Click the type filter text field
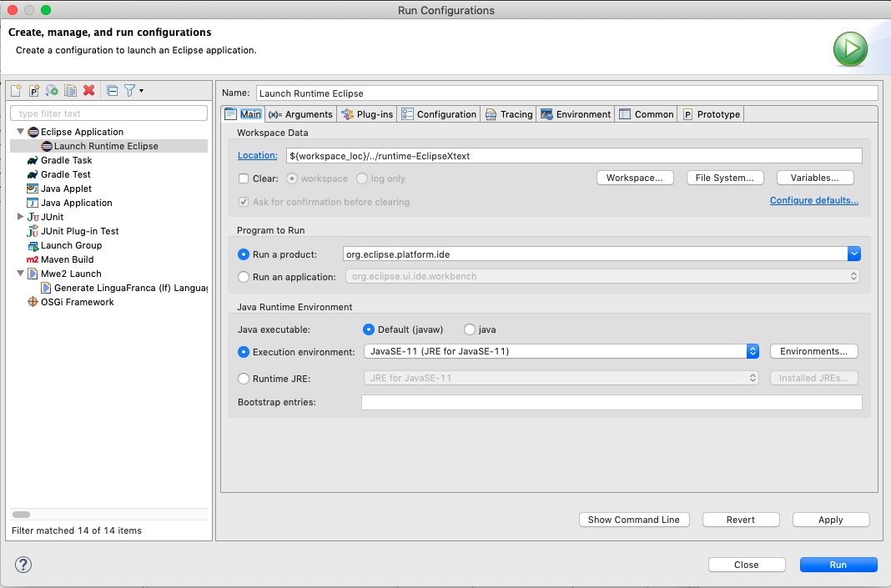The width and height of the screenshot is (891, 588). [x=108, y=113]
